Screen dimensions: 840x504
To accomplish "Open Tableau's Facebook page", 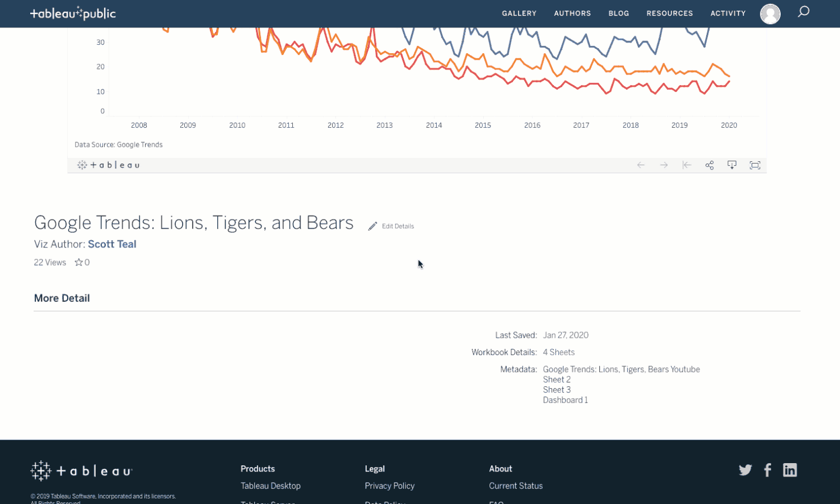I will (x=768, y=470).
